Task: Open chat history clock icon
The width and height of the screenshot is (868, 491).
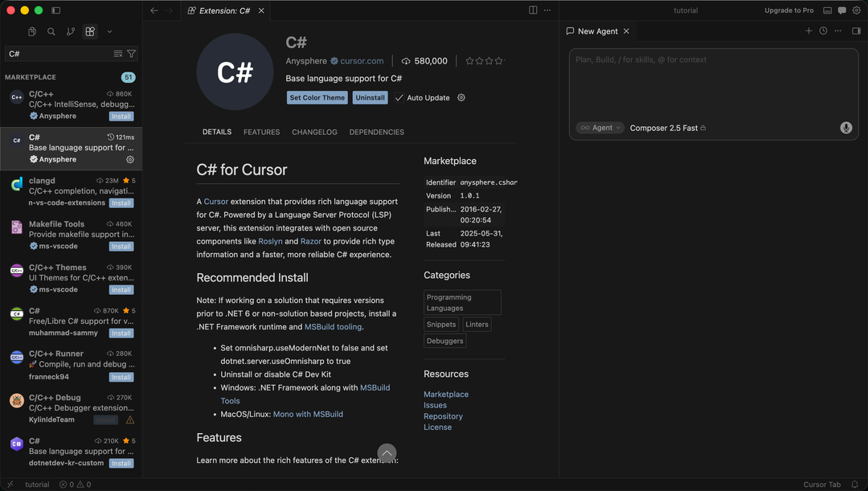Action: [823, 31]
